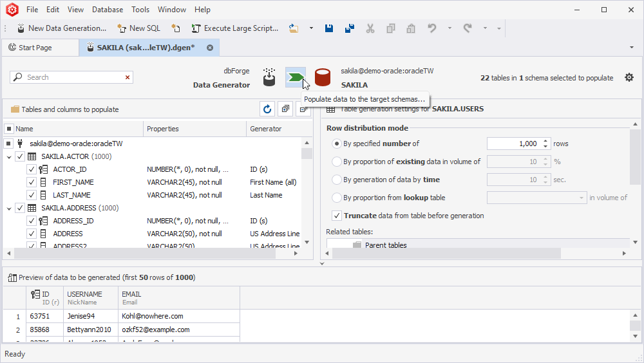Image resolution: width=644 pixels, height=363 pixels.
Task: Toggle the select-all checkbox in Name header
Action: (8, 129)
